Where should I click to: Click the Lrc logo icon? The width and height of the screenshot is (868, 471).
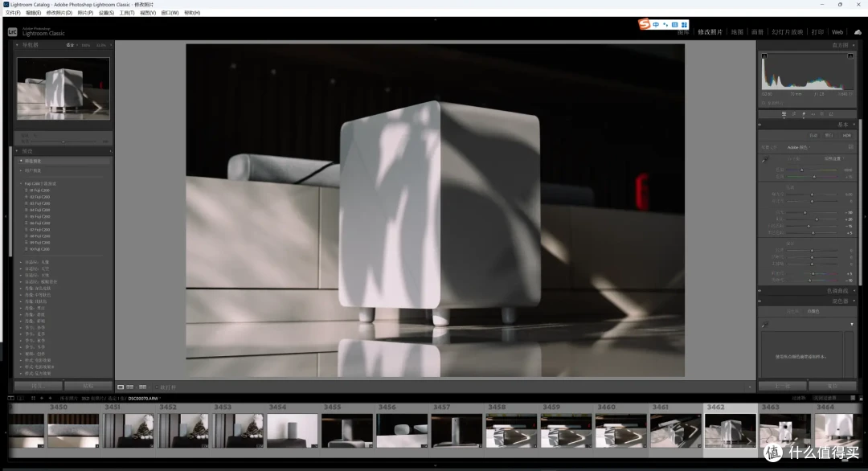point(12,32)
